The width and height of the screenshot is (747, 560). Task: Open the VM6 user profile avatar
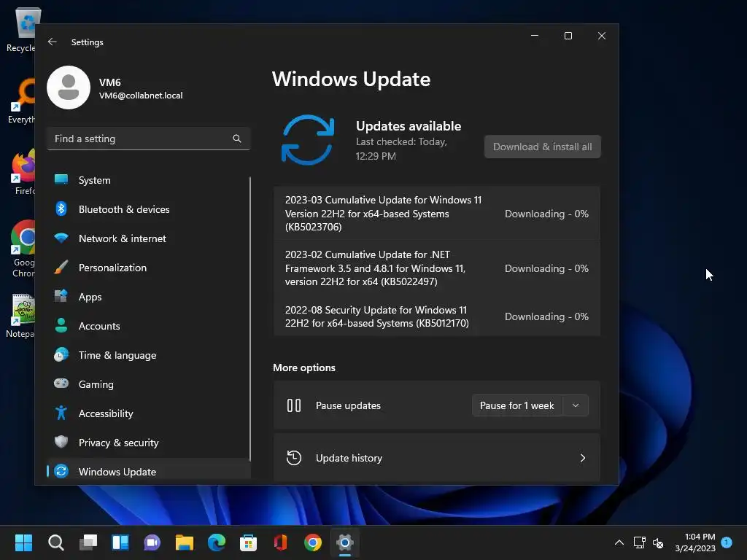tap(69, 87)
